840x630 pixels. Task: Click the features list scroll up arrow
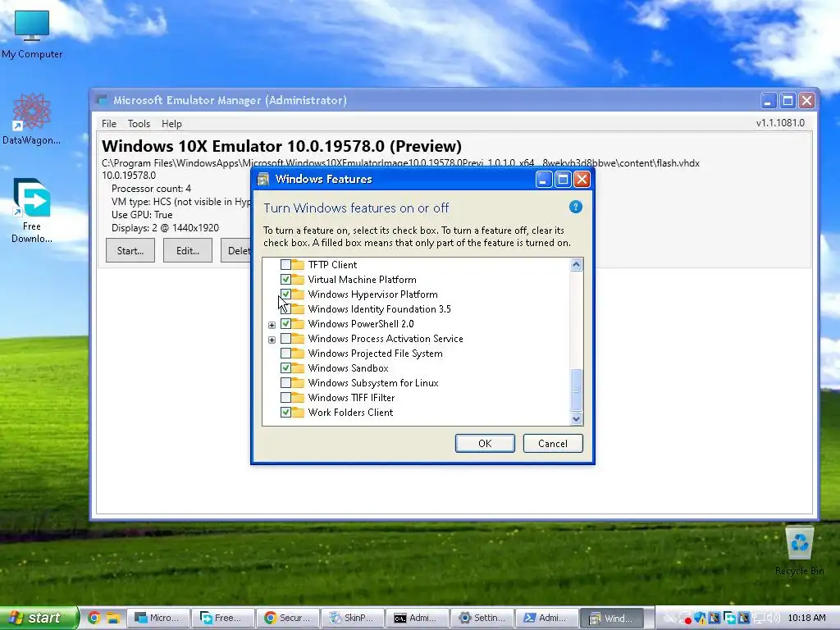point(577,265)
